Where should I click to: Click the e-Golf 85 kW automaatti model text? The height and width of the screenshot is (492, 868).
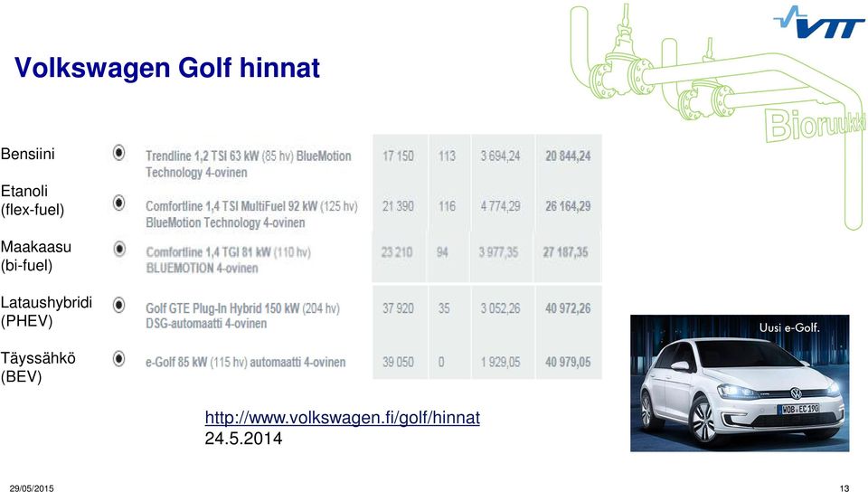coord(246,363)
